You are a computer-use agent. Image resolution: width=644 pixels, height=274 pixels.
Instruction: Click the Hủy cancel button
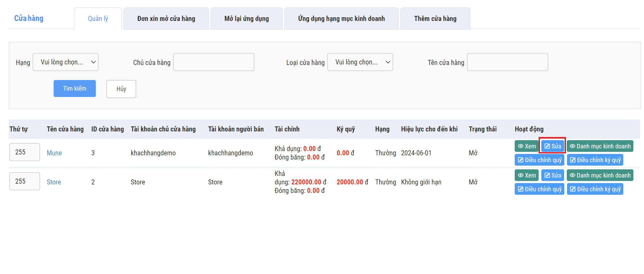[121, 89]
